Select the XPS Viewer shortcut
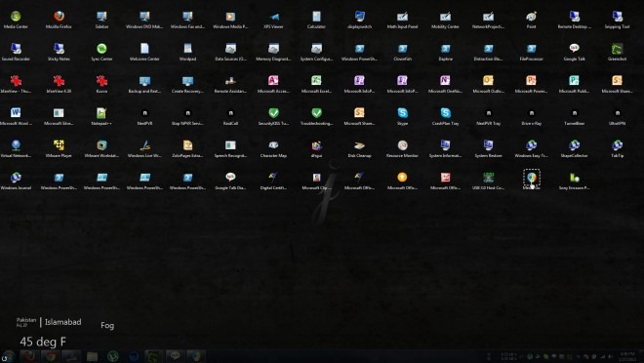 tap(273, 20)
